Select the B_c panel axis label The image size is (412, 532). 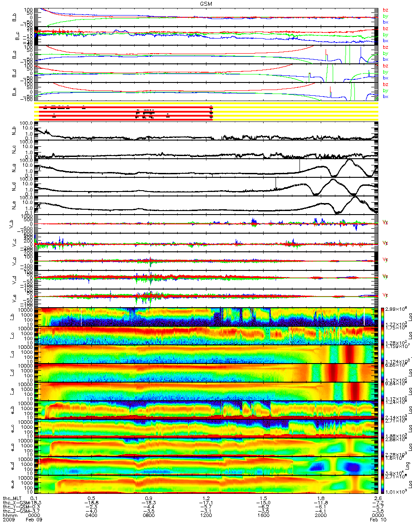(x=18, y=36)
